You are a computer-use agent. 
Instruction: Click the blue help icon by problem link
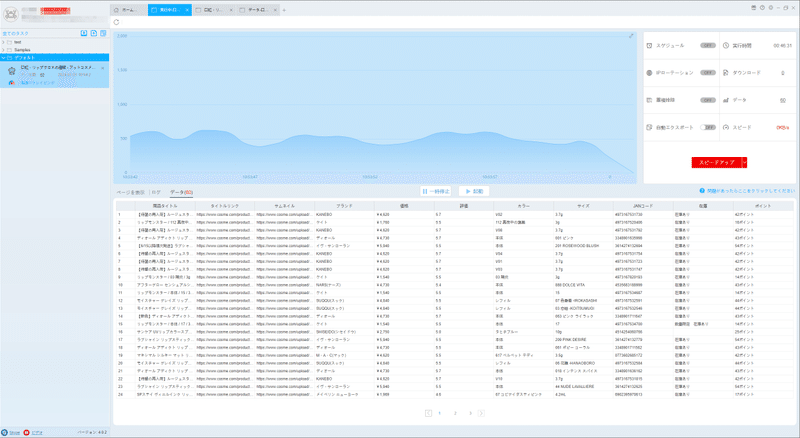tap(702, 190)
